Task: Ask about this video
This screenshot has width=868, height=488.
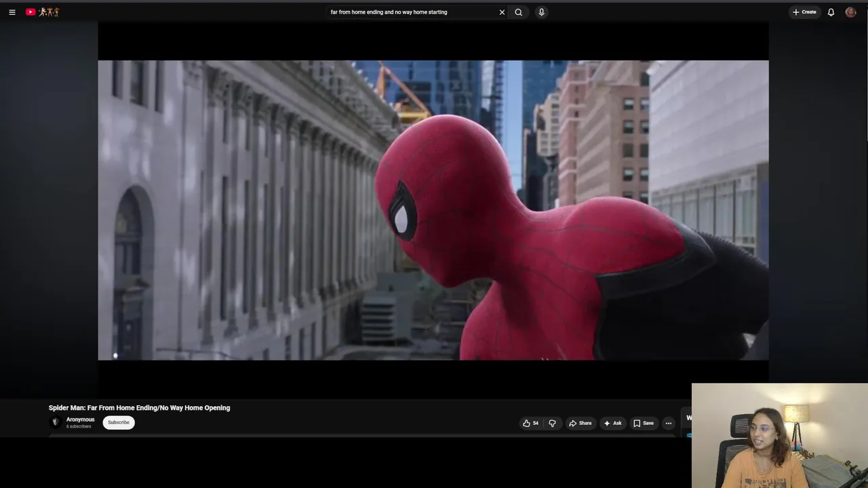Action: [613, 423]
